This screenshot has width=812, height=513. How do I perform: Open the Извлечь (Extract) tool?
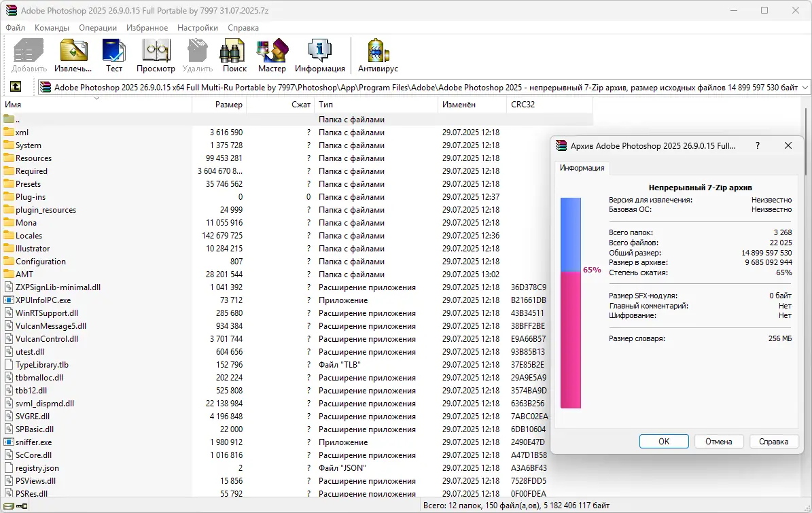coord(73,54)
